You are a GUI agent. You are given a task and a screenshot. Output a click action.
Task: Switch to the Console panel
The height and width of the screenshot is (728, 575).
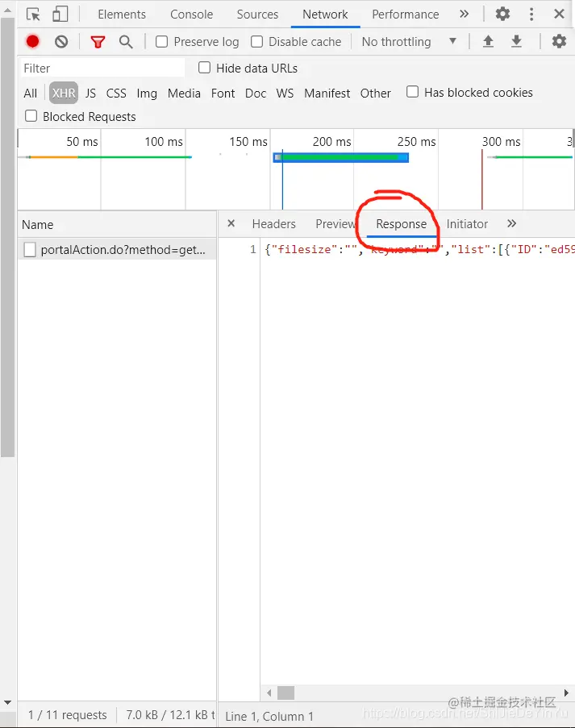pyautogui.click(x=191, y=15)
